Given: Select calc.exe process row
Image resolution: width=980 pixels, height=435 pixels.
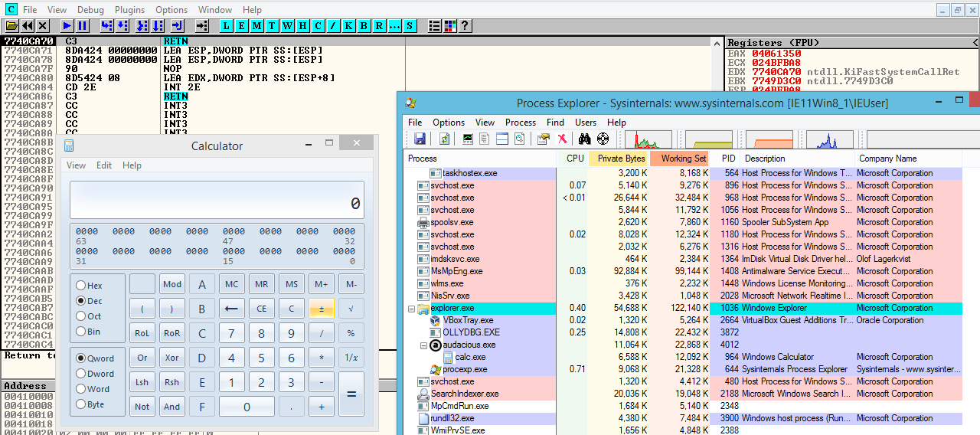Looking at the screenshot, I should click(x=683, y=357).
